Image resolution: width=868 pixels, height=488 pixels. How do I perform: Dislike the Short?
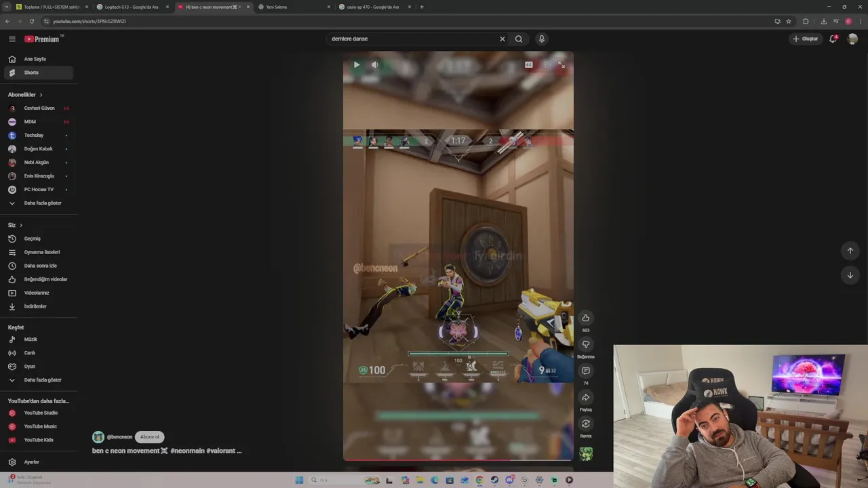pos(586,344)
